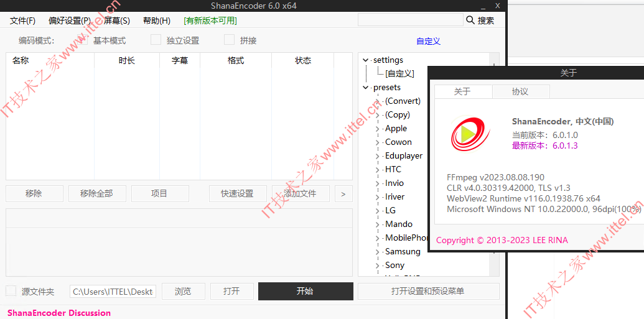Open the 偏好设置(P) menu
Viewport: 644px width, 319px height.
click(x=70, y=21)
